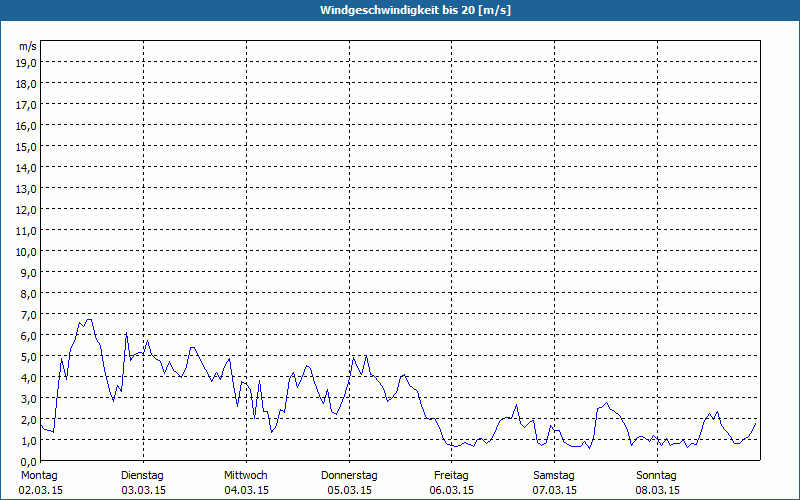Click the '4,0' y-axis label
Image resolution: width=800 pixels, height=500 pixels.
pos(28,378)
